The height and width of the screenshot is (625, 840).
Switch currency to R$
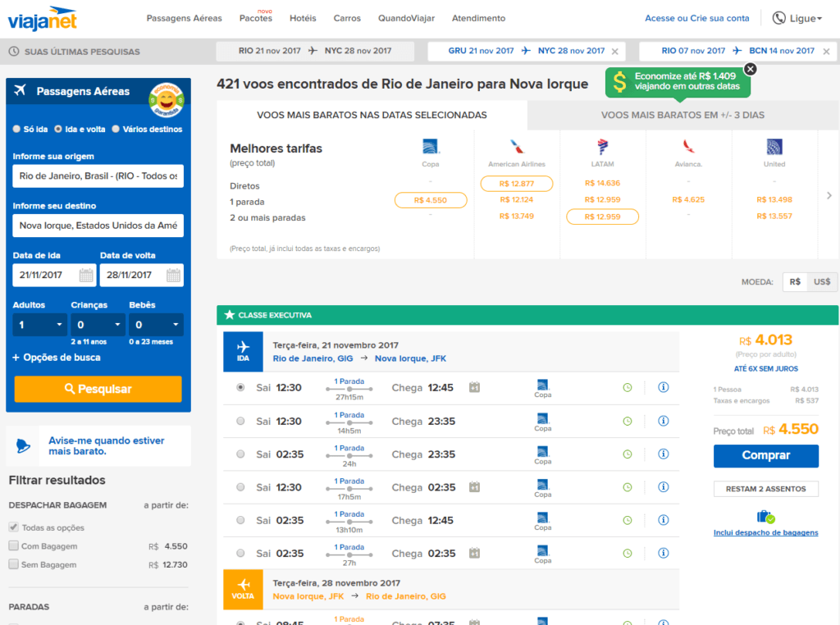click(795, 281)
